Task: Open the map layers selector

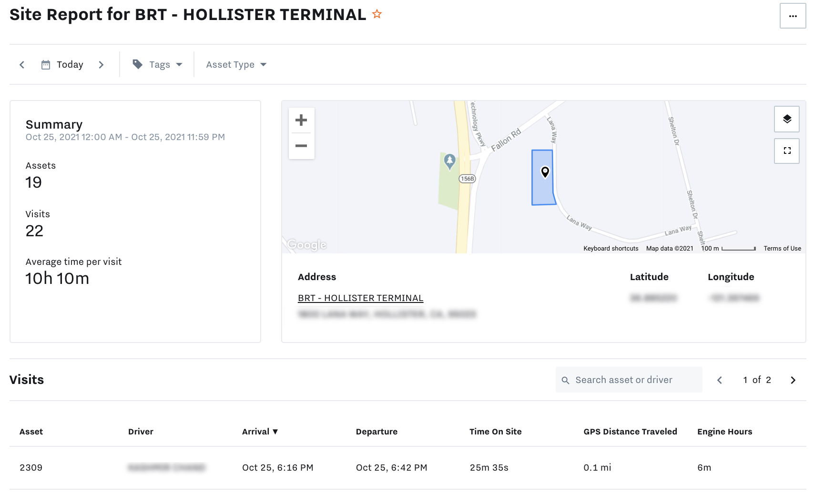Action: 787,119
